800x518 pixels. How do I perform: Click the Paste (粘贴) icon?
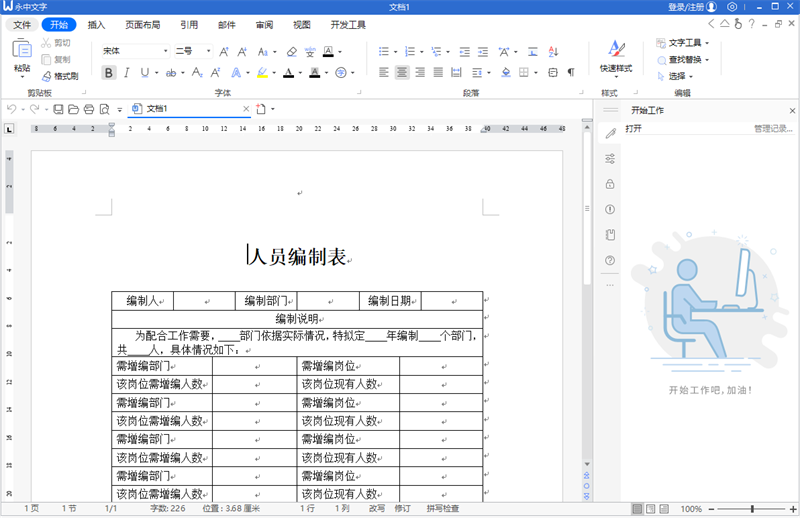[22, 50]
